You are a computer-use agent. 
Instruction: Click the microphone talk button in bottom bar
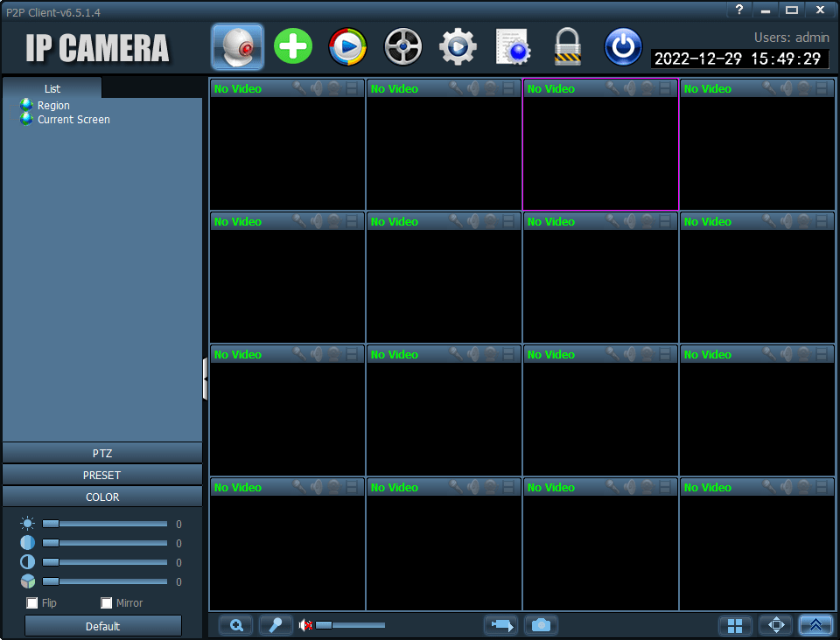(276, 625)
